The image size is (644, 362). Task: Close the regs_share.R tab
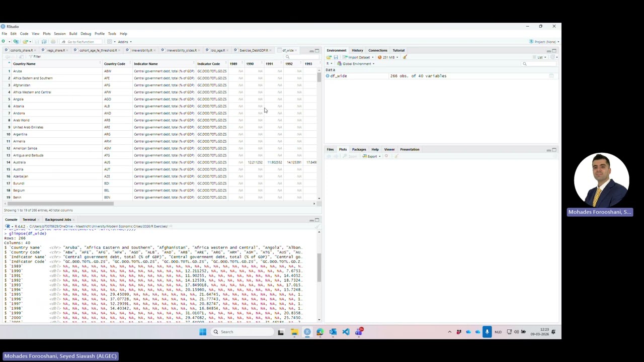[x=67, y=51]
